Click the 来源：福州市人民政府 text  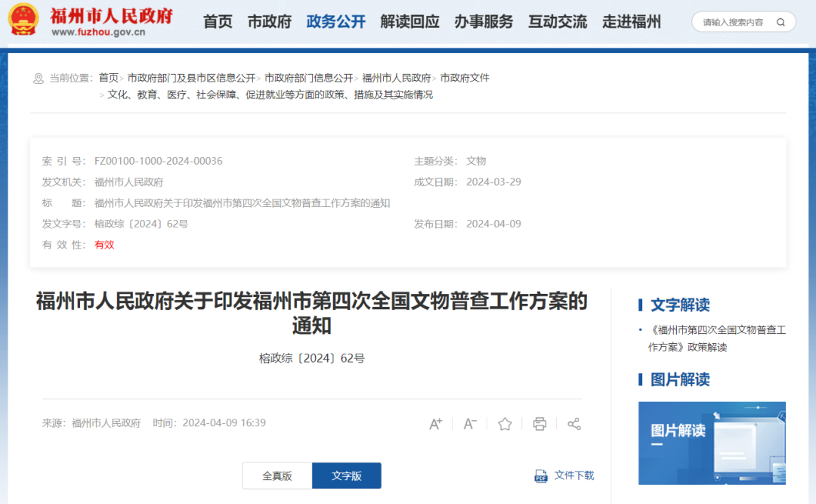pos(91,423)
